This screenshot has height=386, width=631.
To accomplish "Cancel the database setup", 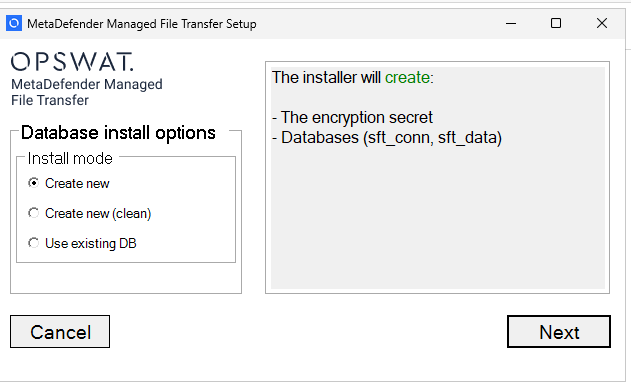I will tap(60, 332).
